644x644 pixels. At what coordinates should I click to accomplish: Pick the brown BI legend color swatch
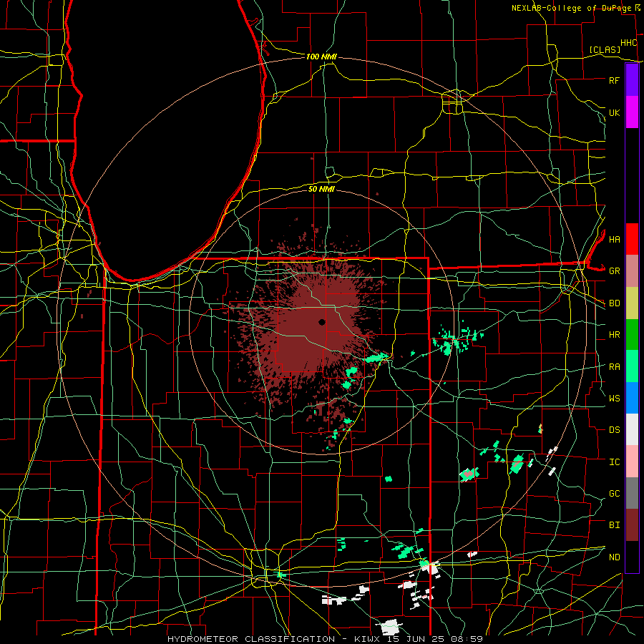632,525
